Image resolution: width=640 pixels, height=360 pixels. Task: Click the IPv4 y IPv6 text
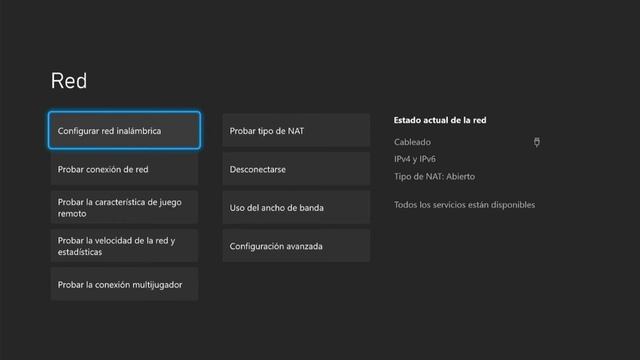415,159
